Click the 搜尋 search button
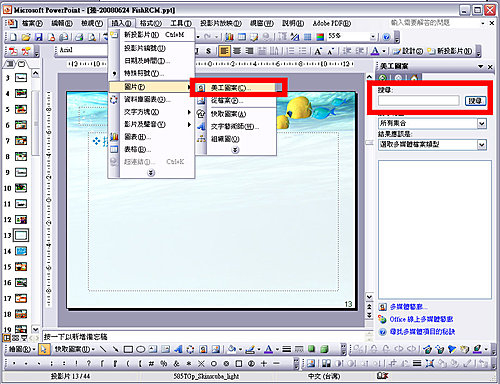This screenshot has height=384, width=500. [475, 101]
